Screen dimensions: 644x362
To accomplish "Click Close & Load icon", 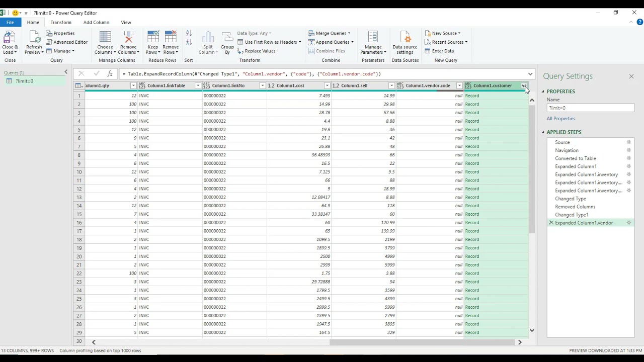I will pos(10,37).
